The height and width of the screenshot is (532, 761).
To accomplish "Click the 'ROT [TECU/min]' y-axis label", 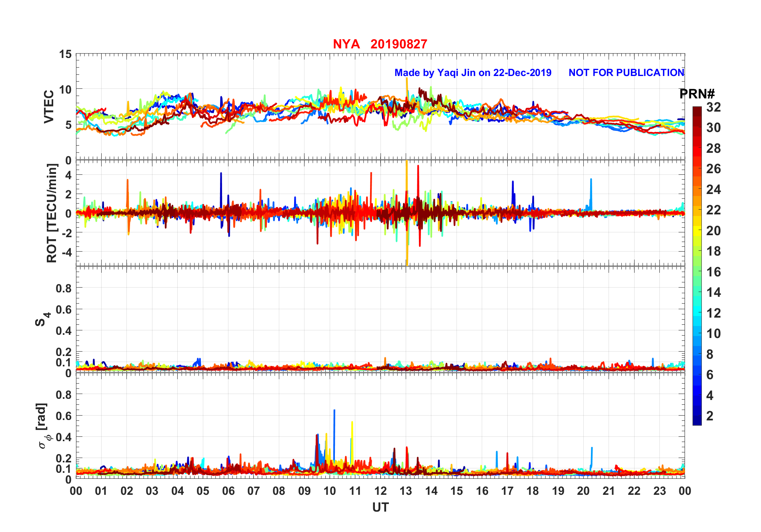I will (52, 213).
